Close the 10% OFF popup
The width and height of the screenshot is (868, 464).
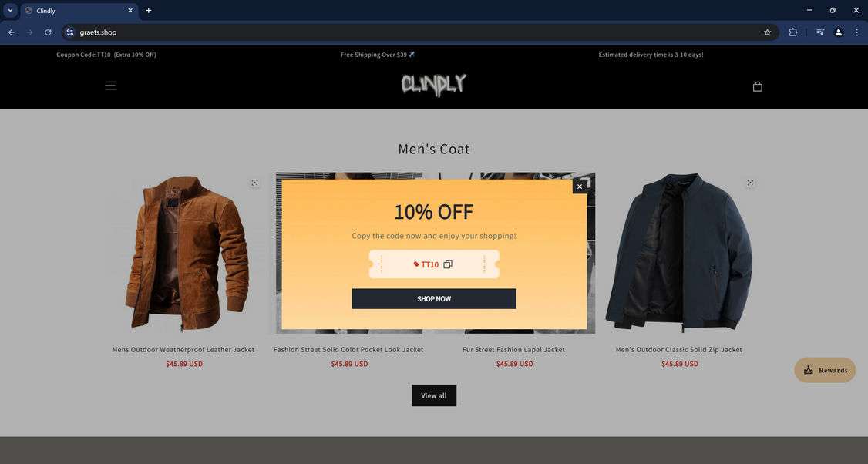580,187
